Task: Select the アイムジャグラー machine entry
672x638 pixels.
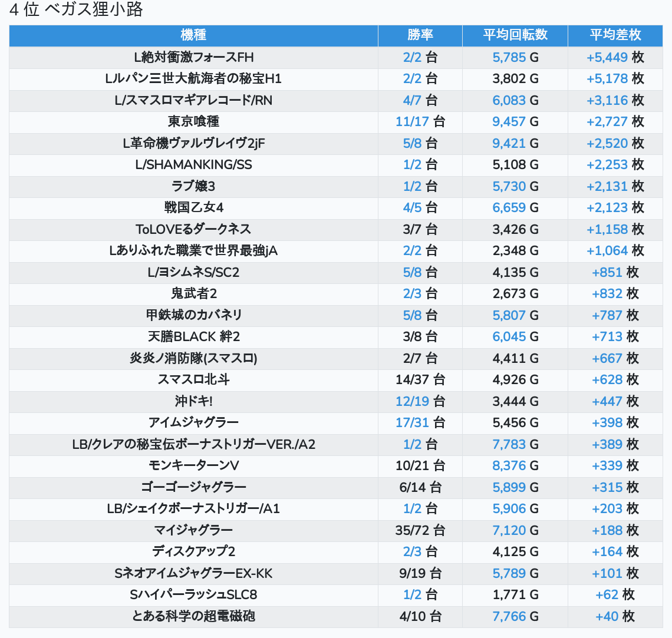Action: (193, 422)
